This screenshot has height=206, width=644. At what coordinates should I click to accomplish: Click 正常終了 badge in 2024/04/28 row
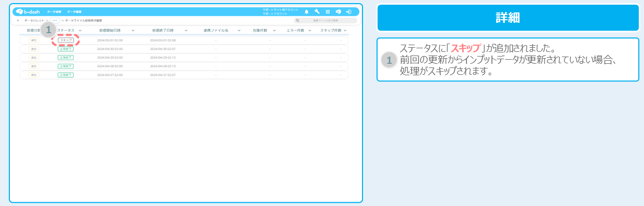coord(65,66)
